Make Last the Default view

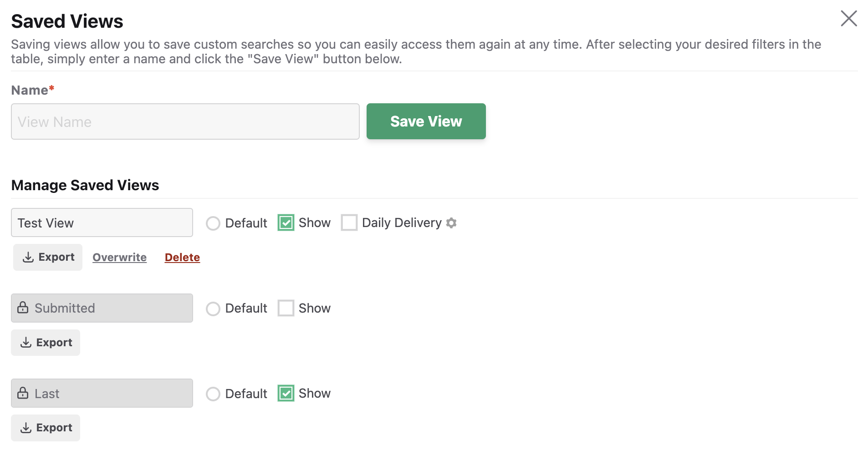tap(213, 394)
